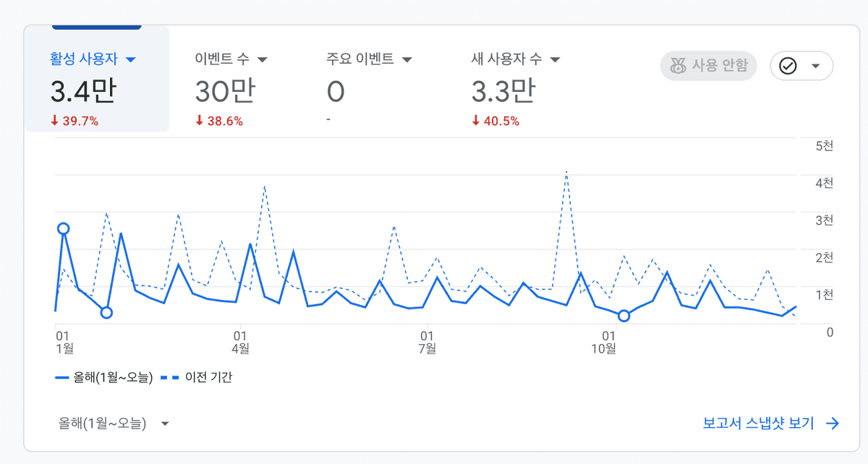Click the circled data point near October low
868x464 pixels.
[x=624, y=315]
